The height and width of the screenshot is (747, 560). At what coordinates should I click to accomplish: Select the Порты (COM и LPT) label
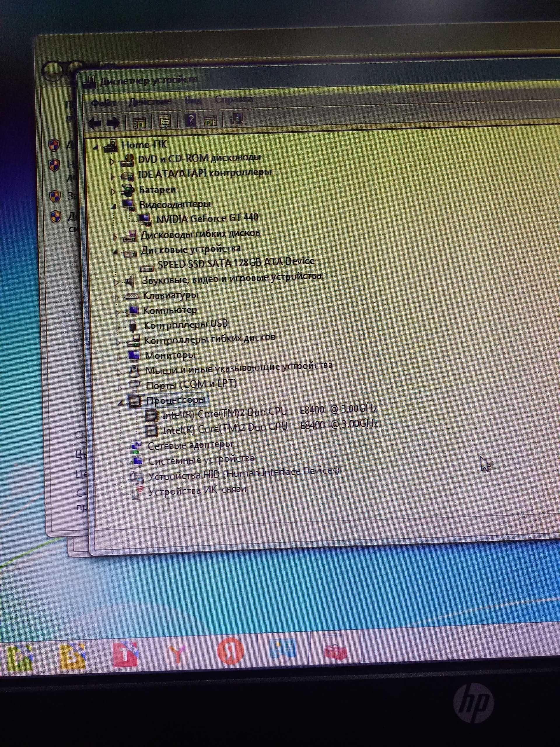point(191,384)
